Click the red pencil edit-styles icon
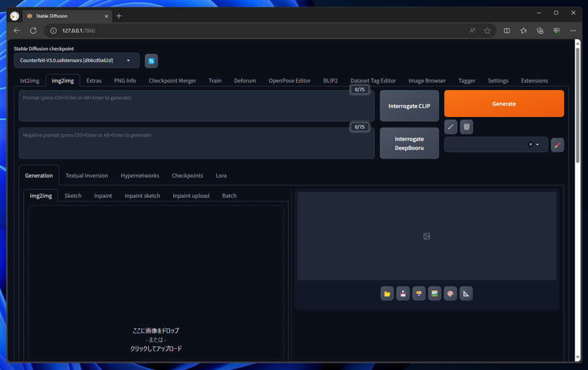 [x=557, y=145]
